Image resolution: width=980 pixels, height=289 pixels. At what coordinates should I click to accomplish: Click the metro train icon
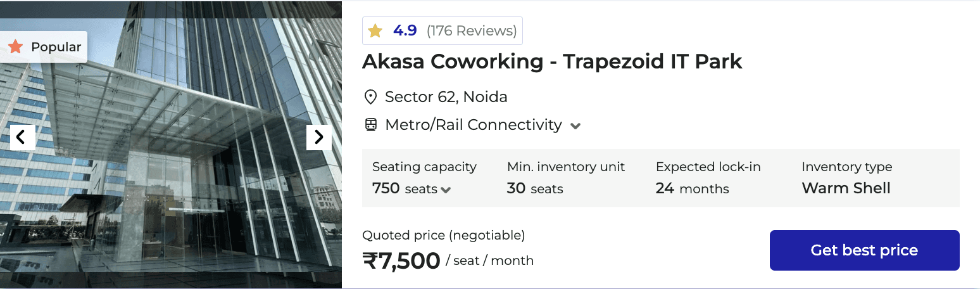click(x=371, y=125)
